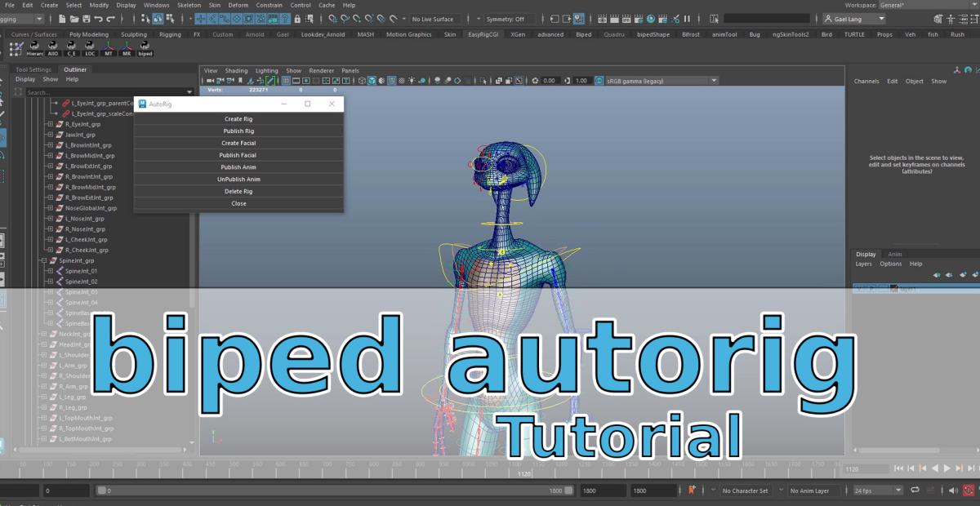Toggle looping playback icon
Viewport: 980px width, 506px height.
915,490
